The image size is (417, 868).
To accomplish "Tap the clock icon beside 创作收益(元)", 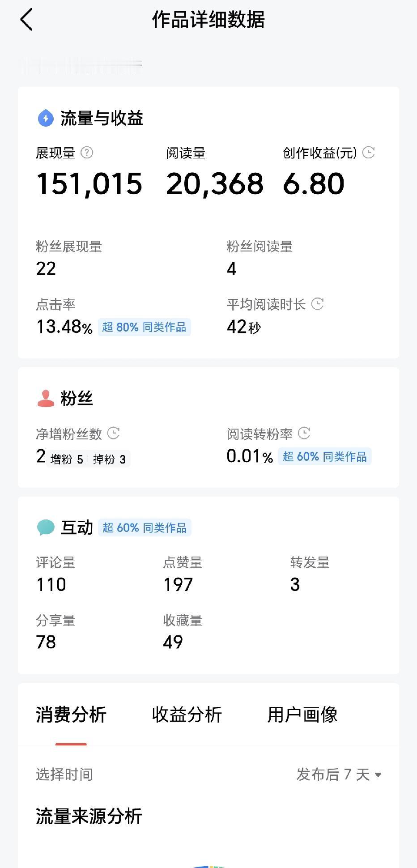I will coord(368,153).
